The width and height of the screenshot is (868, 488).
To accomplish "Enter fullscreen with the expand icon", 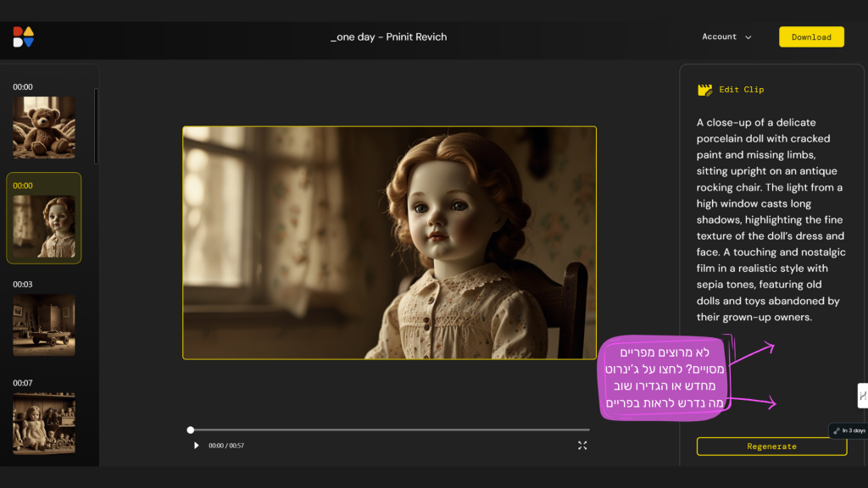I will pyautogui.click(x=582, y=446).
